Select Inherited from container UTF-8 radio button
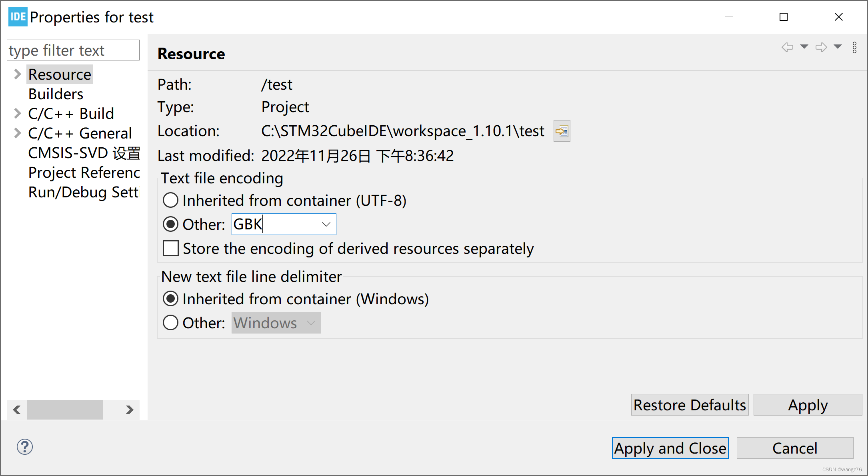This screenshot has width=868, height=476. click(170, 201)
